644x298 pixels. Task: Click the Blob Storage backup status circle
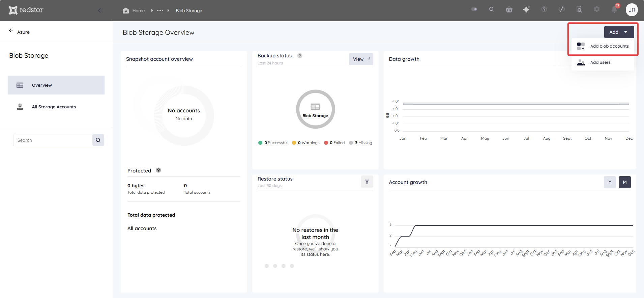(x=315, y=109)
